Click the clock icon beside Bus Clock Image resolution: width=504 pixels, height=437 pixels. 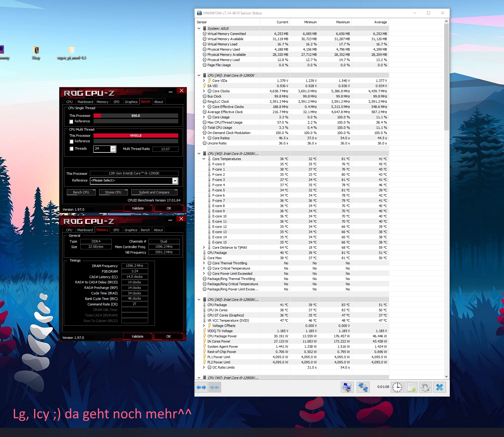pos(205,96)
